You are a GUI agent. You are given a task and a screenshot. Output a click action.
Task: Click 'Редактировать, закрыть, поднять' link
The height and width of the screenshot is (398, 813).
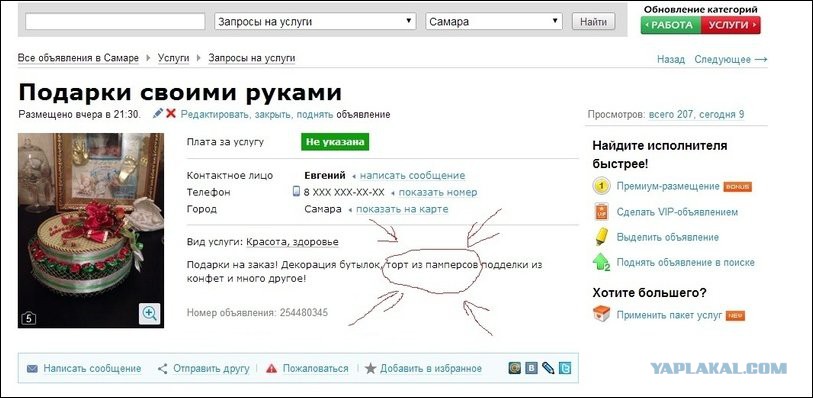[257, 115]
